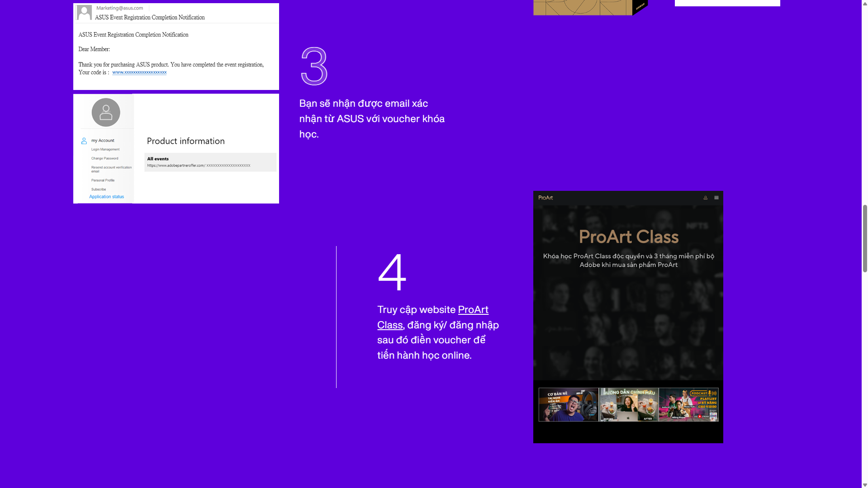
Task: Click the 'Dear Member:' line in the email
Action: pos(94,49)
